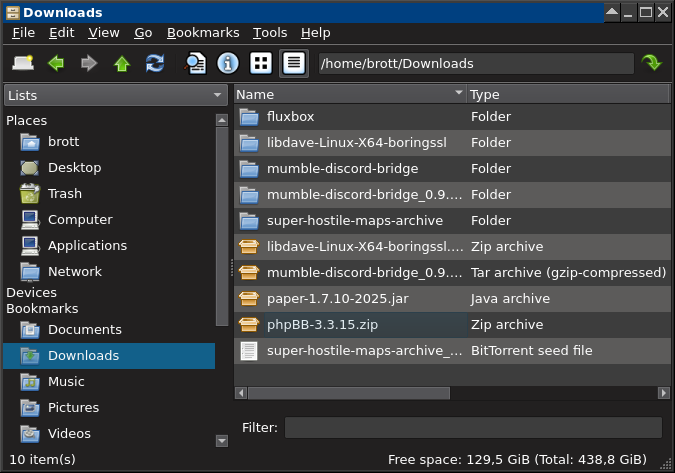675x473 pixels.
Task: Select mumble-discord-bridge tar archive icon
Action: [249, 272]
